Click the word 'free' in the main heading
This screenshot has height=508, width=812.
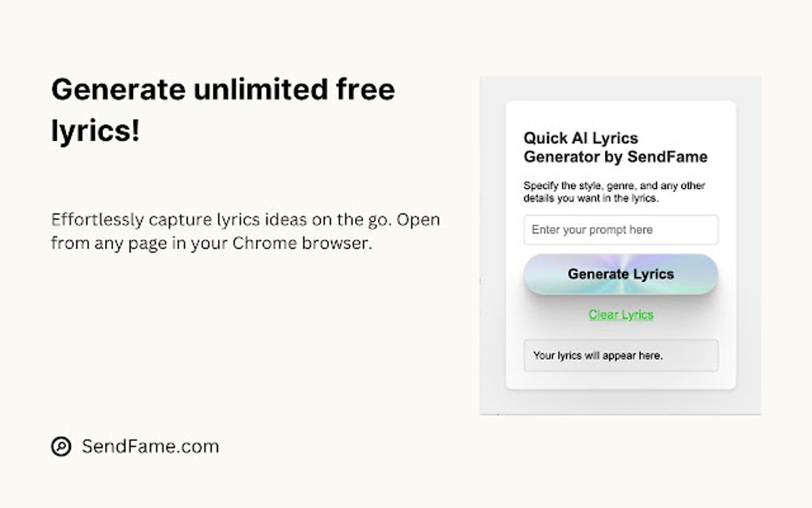pyautogui.click(x=364, y=89)
